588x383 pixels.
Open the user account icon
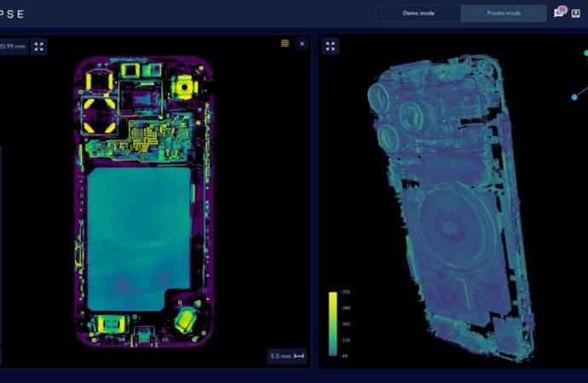[x=575, y=14]
